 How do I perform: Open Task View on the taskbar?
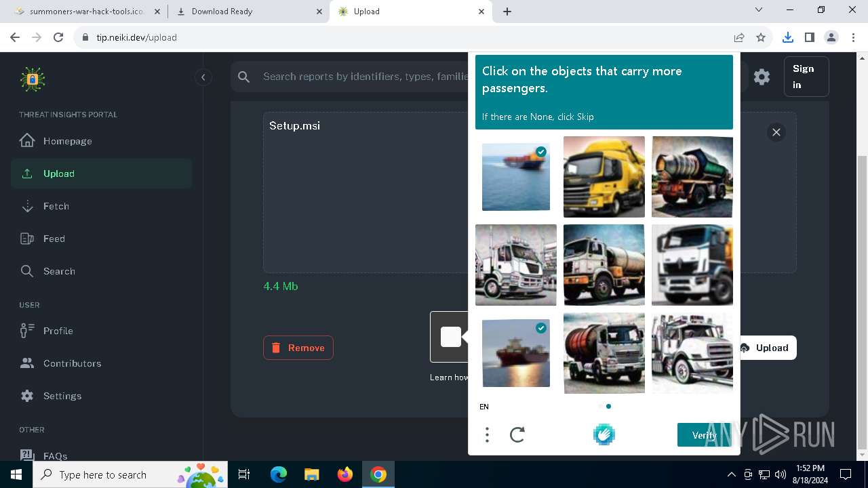pos(245,474)
